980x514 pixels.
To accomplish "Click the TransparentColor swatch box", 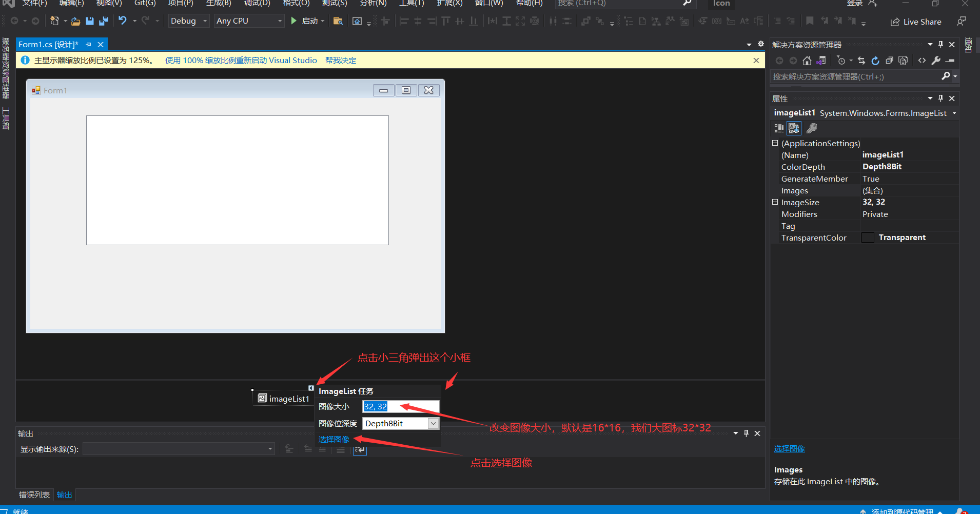I will 868,238.
